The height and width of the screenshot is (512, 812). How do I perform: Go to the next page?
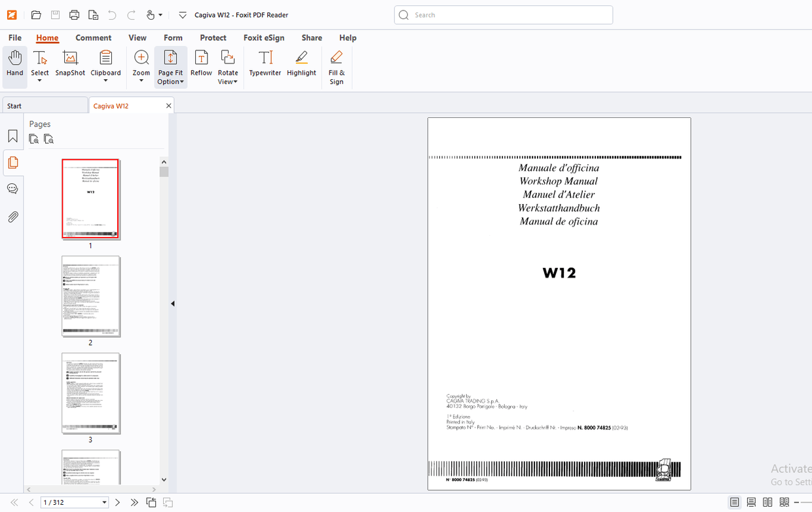point(117,502)
